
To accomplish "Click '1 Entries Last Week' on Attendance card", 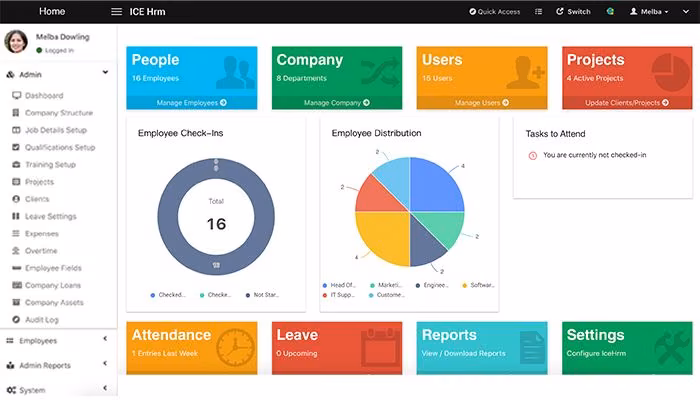I will (x=165, y=353).
